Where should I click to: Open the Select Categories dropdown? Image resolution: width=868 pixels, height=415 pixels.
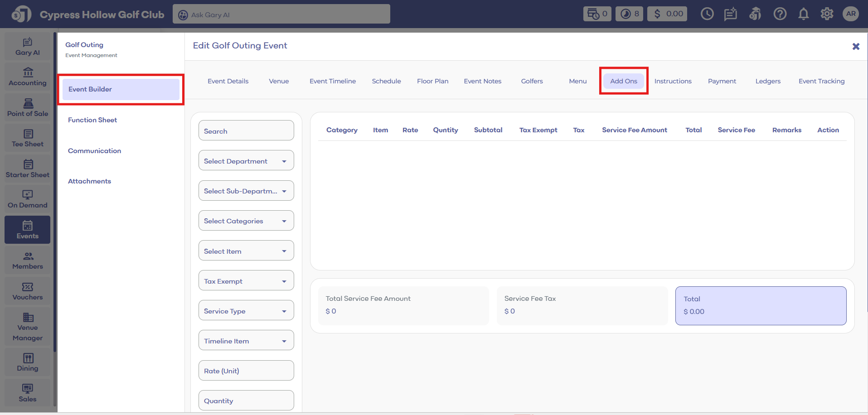(246, 221)
